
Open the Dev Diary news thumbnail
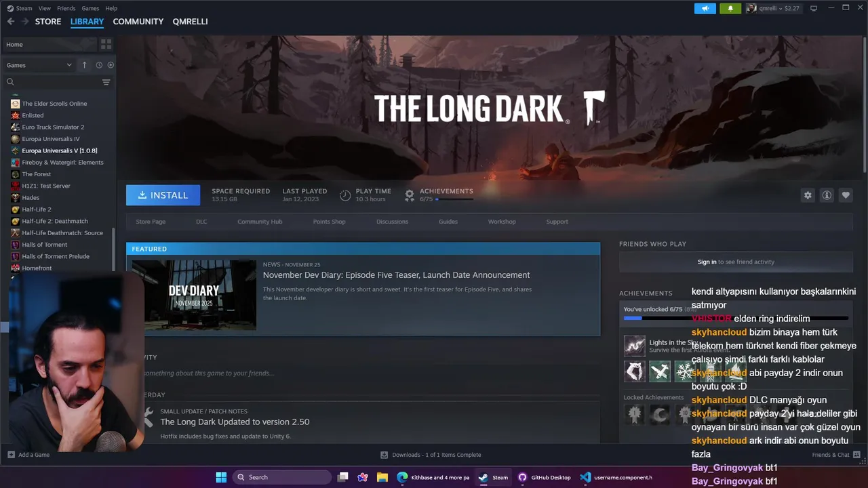coord(194,295)
